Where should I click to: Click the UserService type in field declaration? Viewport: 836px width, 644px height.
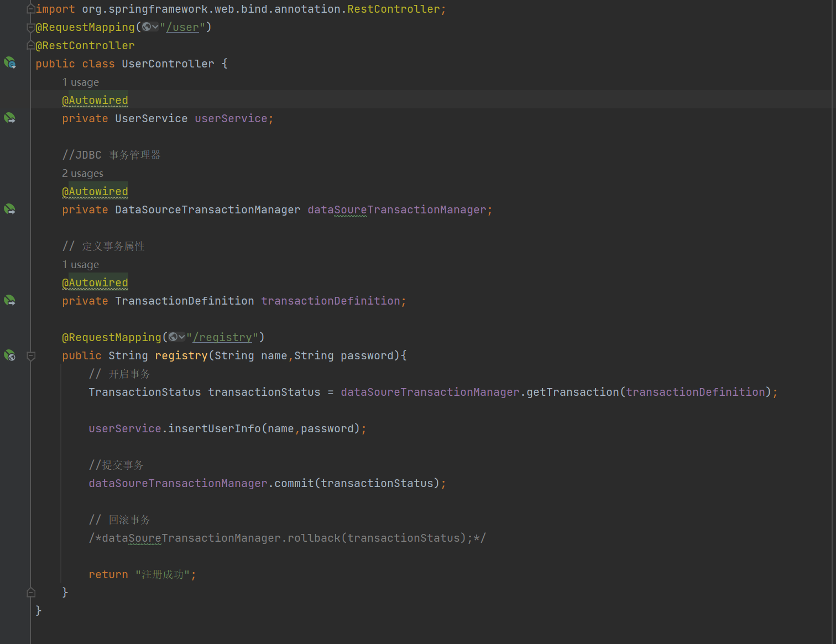pos(151,118)
